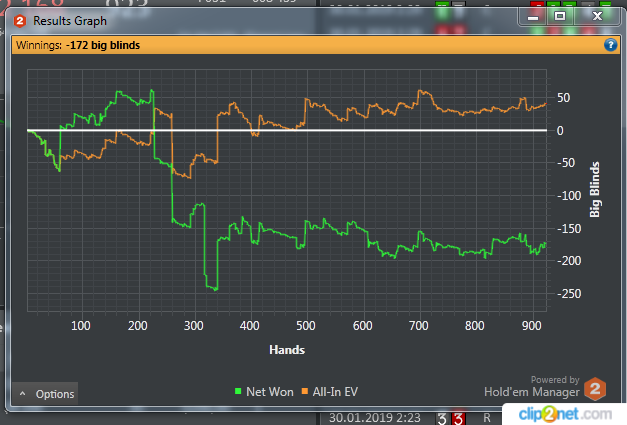The height and width of the screenshot is (425, 627).
Task: Toggle the All-In EV legend orange swatch
Action: tap(305, 391)
